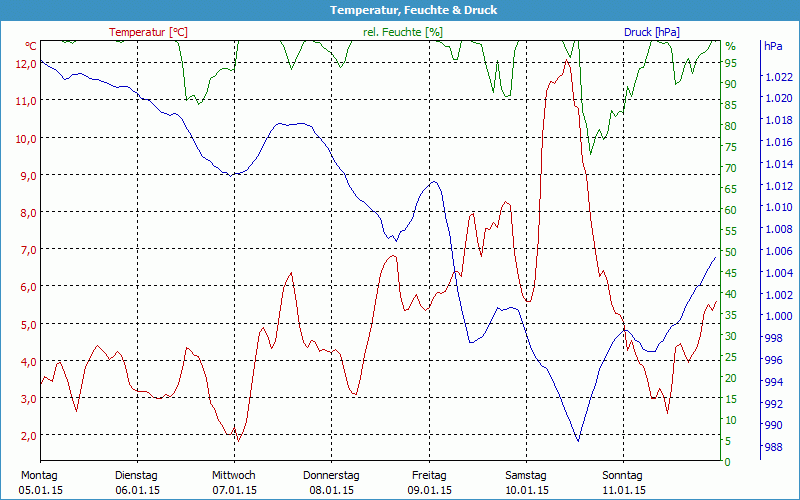Click the 2,0 temperature axis value
The width and height of the screenshot is (800, 500).
click(25, 435)
